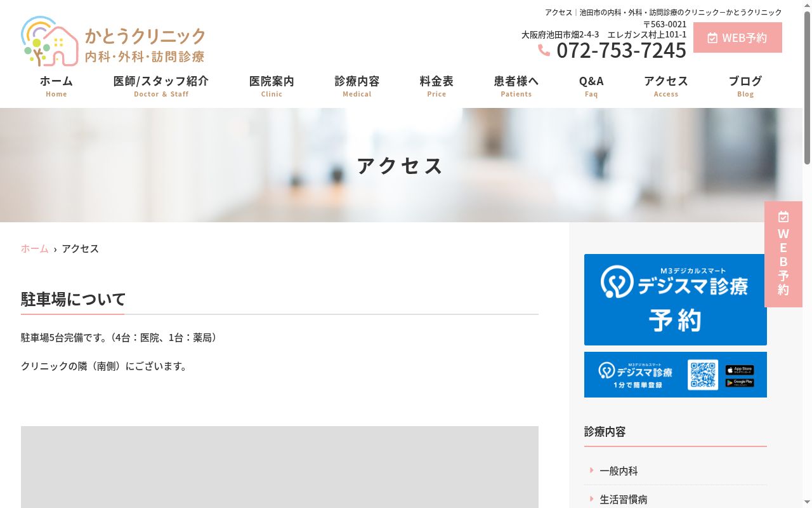Click the QR code on the デジスマ診療 banner

[703, 375]
